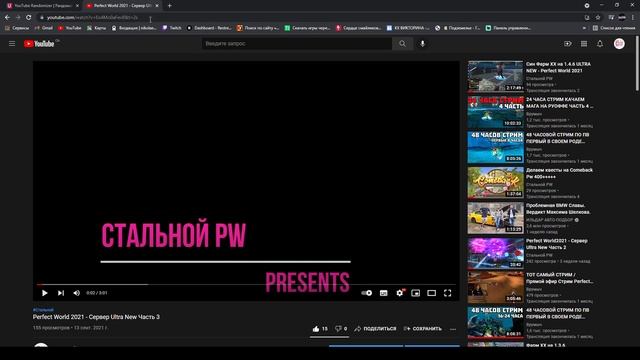Open the Gmail bookmark

coord(44,28)
